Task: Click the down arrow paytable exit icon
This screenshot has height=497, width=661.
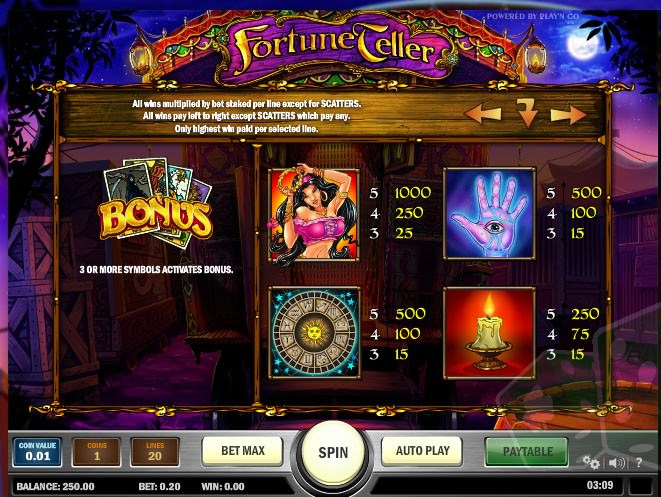Action: click(x=527, y=113)
